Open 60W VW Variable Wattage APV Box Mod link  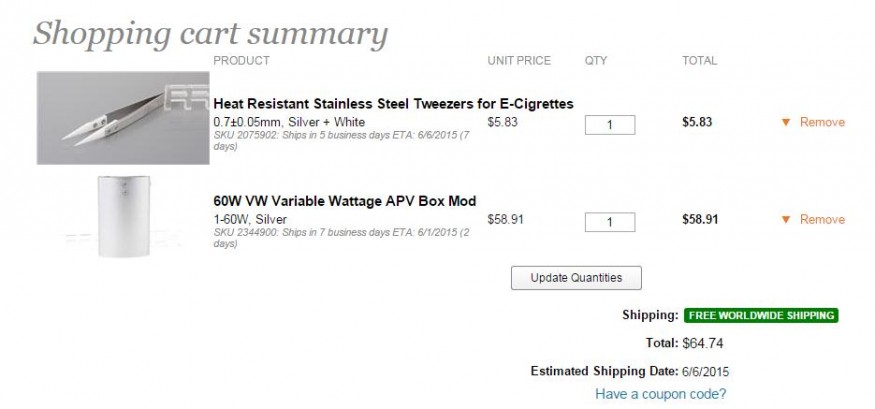pos(344,201)
